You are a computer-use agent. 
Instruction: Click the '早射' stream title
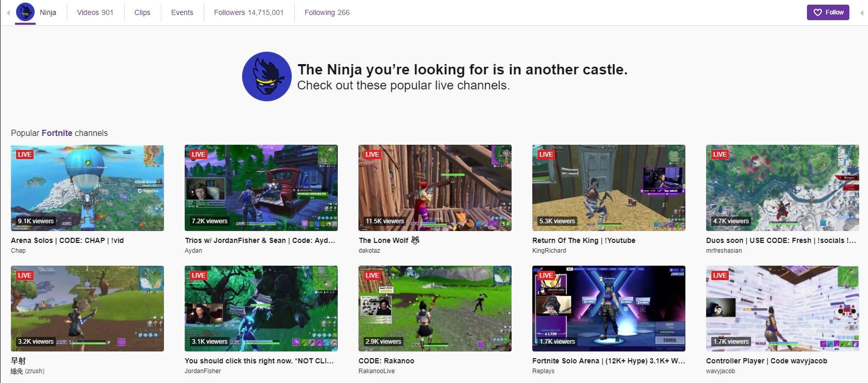point(18,361)
